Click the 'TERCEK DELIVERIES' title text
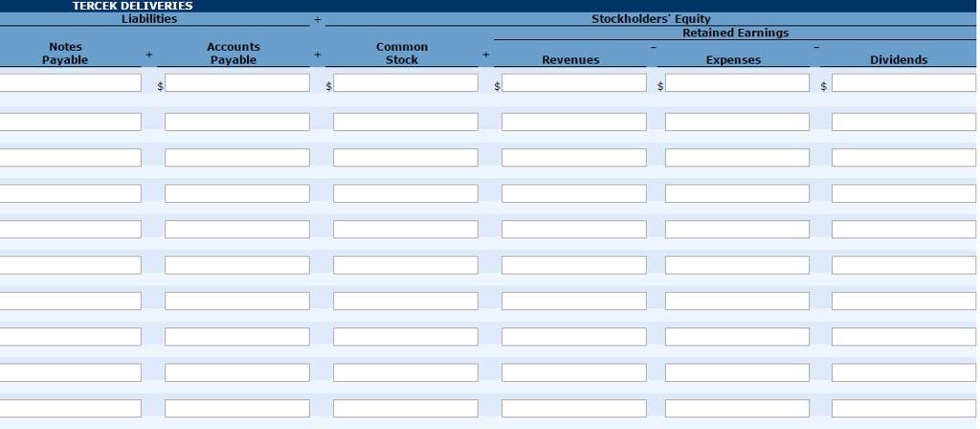The height and width of the screenshot is (429, 980). pyautogui.click(x=132, y=6)
